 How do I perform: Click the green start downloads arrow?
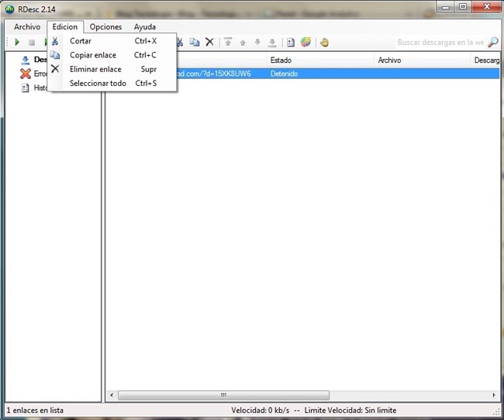(x=17, y=42)
